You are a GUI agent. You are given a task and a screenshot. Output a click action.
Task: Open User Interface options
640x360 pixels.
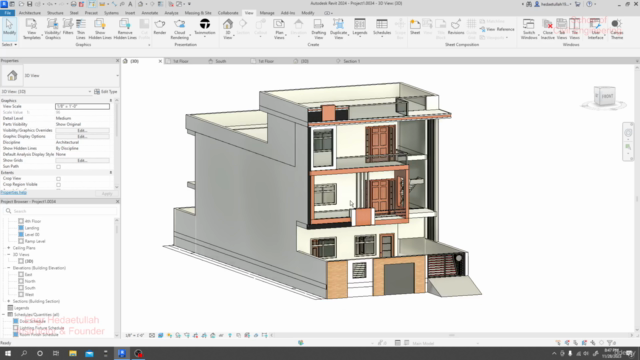[595, 29]
